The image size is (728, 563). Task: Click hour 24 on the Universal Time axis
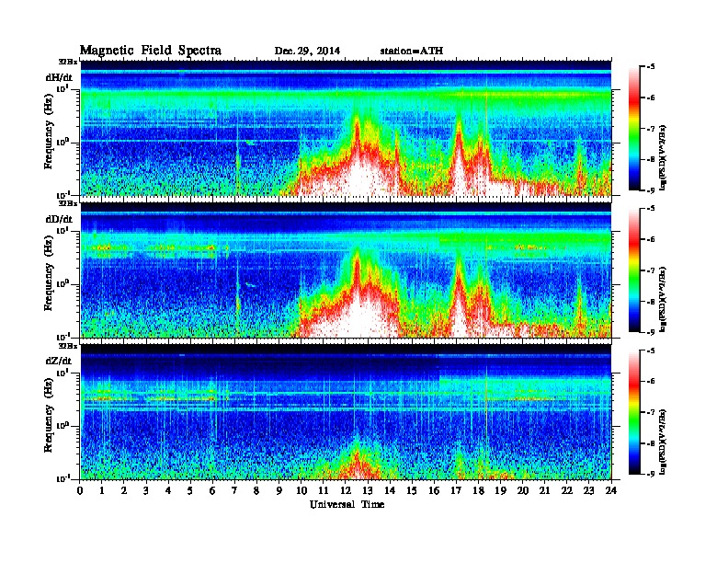pyautogui.click(x=611, y=490)
